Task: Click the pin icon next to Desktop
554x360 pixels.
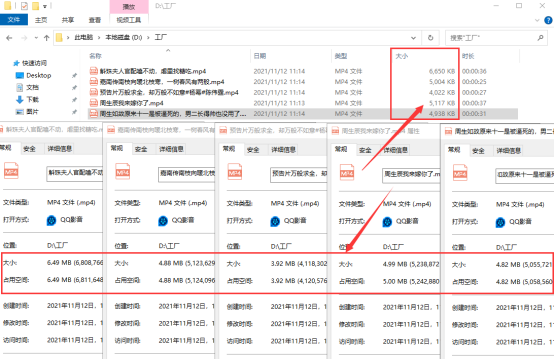Action: (74, 76)
